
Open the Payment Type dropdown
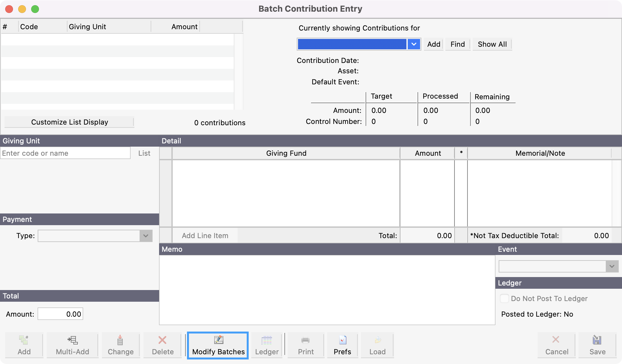(145, 236)
